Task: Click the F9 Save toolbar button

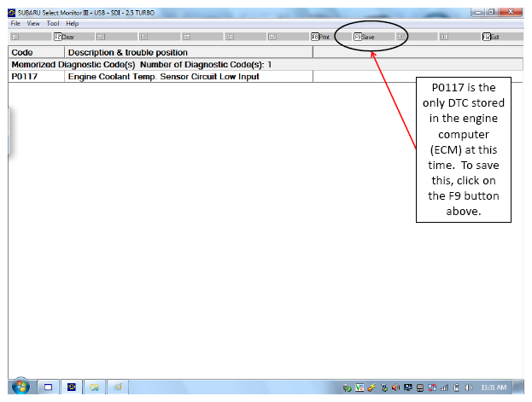Action: pos(364,37)
